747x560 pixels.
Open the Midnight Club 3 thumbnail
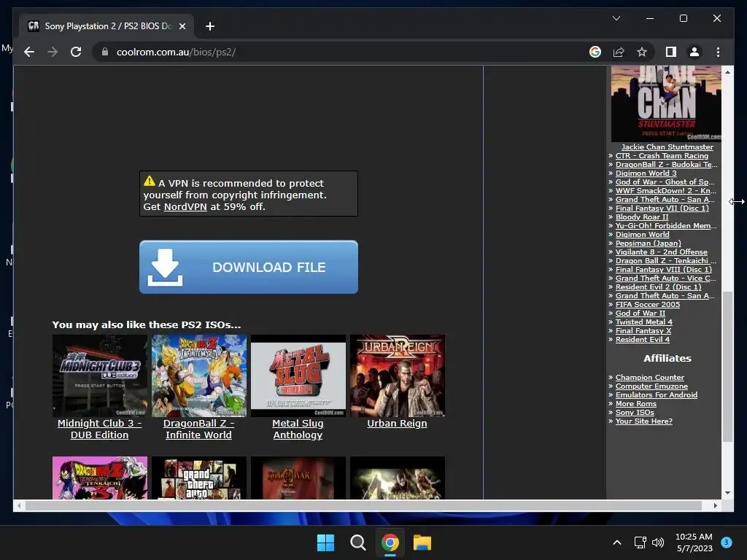[99, 376]
